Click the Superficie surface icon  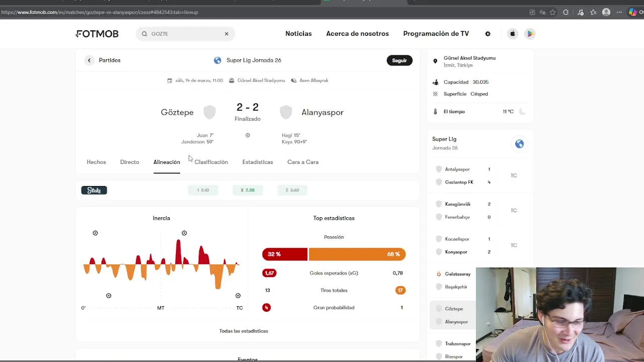(435, 94)
